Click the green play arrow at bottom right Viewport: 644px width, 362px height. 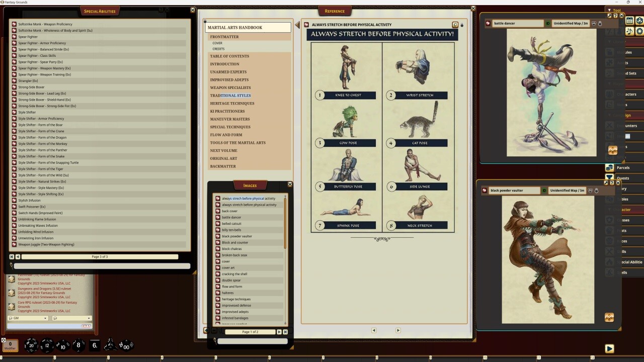coord(609,348)
